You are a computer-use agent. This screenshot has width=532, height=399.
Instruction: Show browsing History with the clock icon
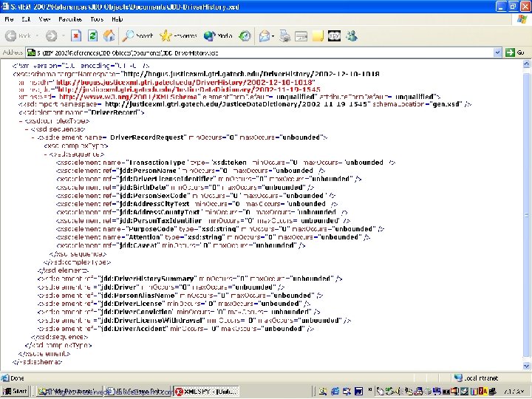245,35
